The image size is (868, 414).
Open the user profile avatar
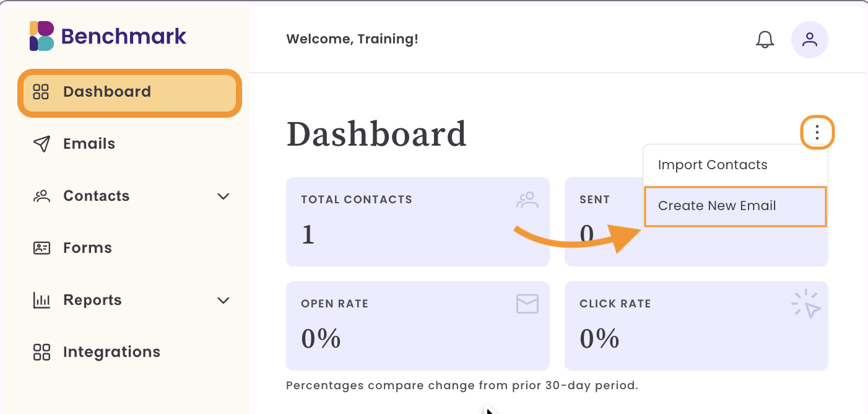[x=810, y=40]
